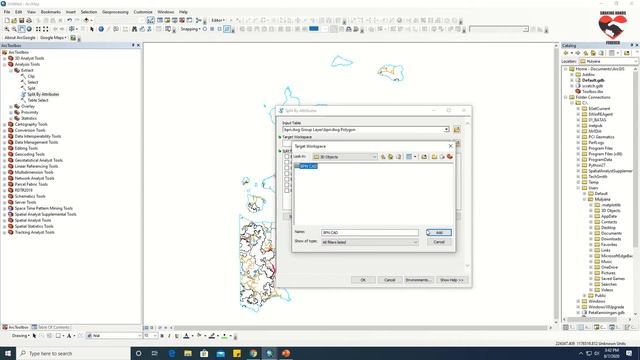
Task: Select the Zoom Out magnifier tool
Action: point(14,29)
